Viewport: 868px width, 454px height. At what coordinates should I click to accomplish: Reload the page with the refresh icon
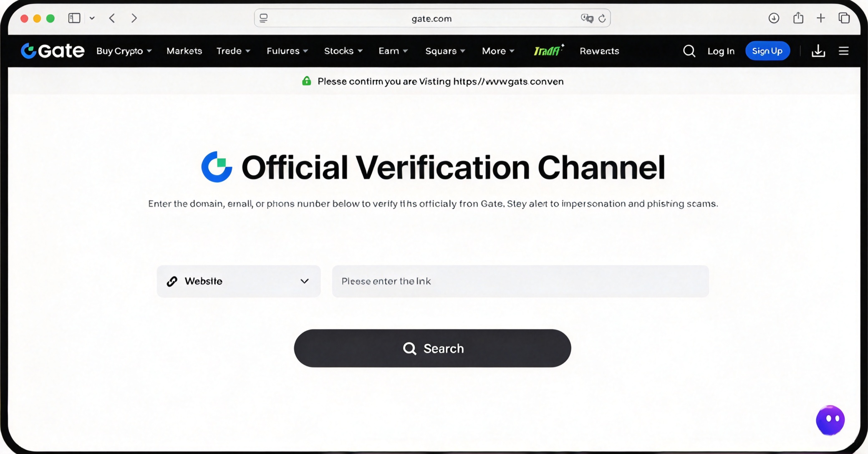(602, 18)
